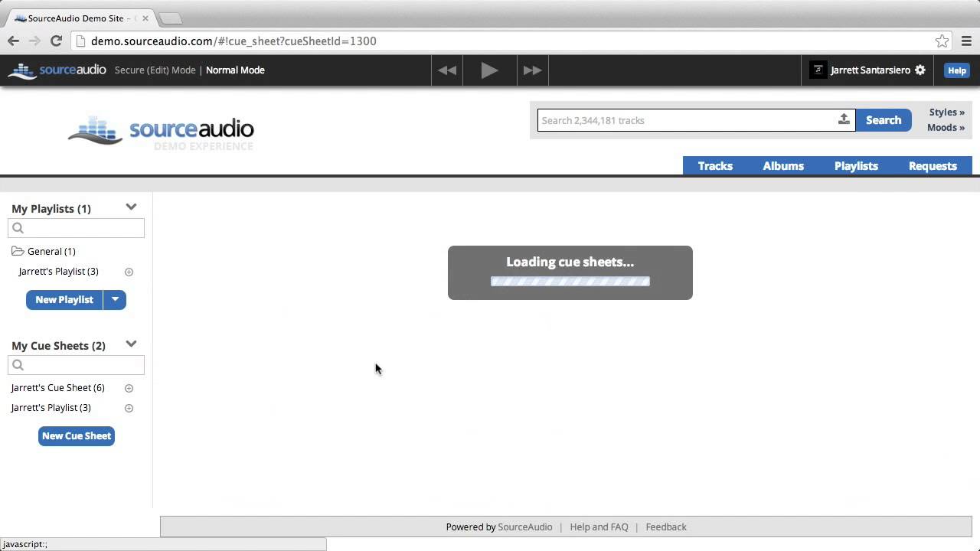Open the Playlists tab
Image resolution: width=980 pixels, height=551 pixels.
pos(856,166)
